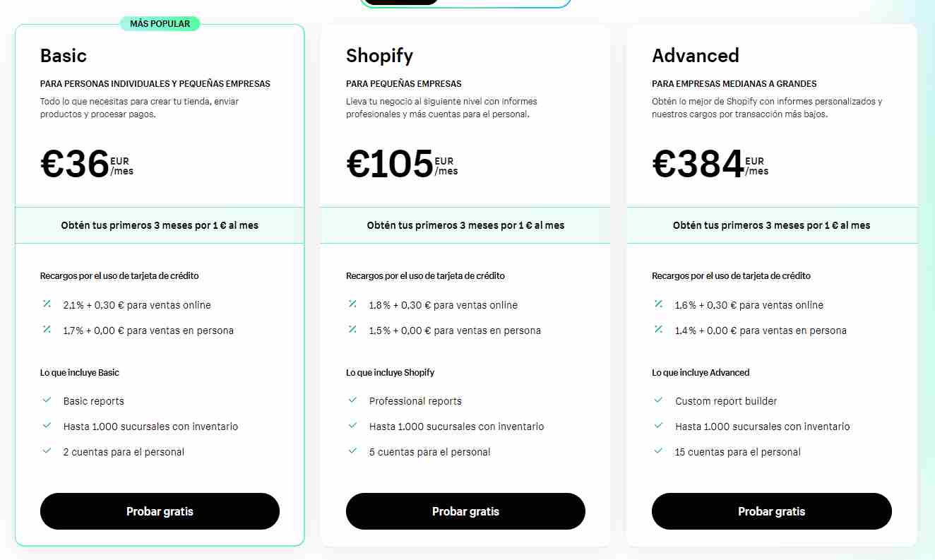935x560 pixels.
Task: Select the MÁS POPULAR badge
Action: pyautogui.click(x=160, y=24)
